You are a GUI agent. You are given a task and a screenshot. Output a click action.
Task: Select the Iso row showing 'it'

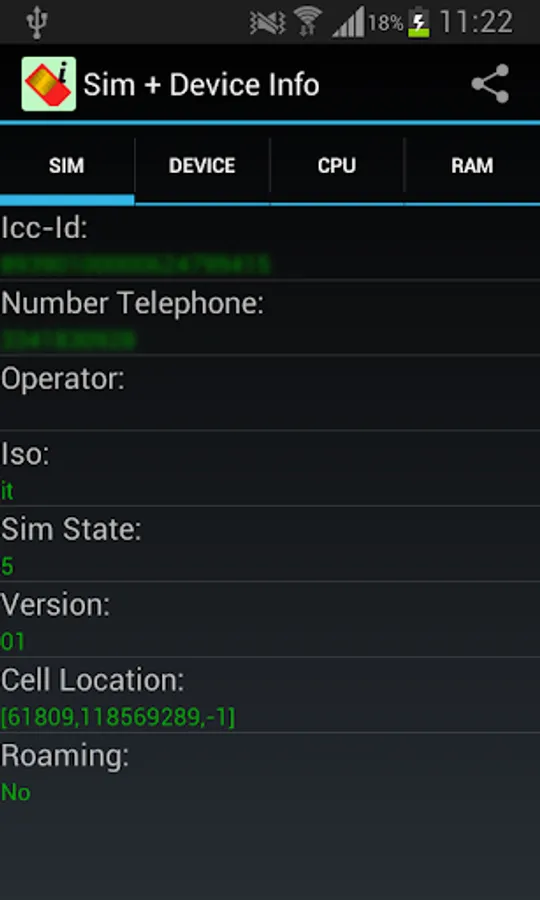[x=270, y=468]
